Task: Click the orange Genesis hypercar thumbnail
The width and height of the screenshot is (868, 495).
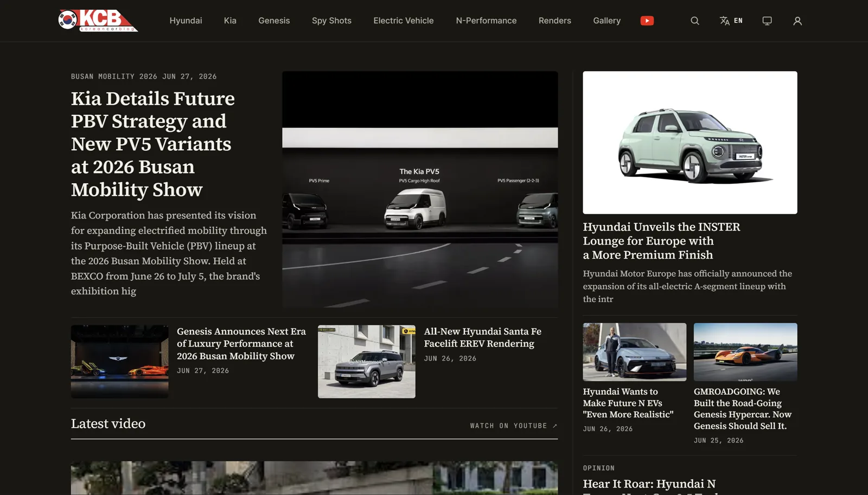Action: [x=745, y=352]
